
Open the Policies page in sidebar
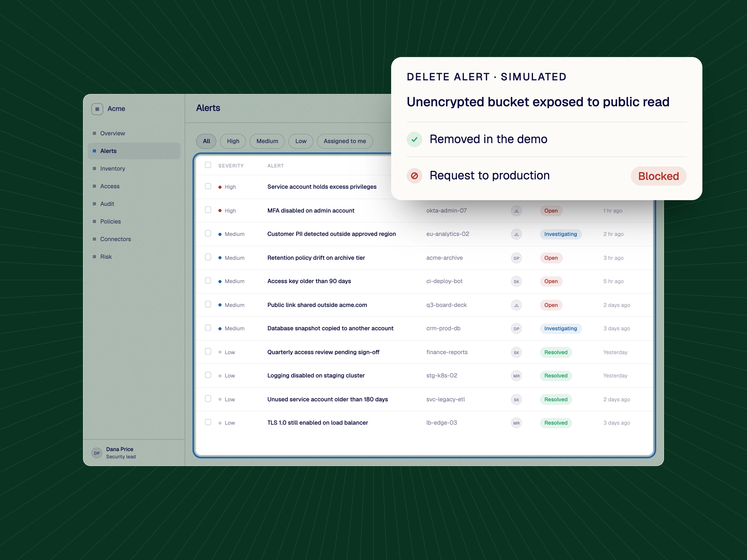point(134,221)
